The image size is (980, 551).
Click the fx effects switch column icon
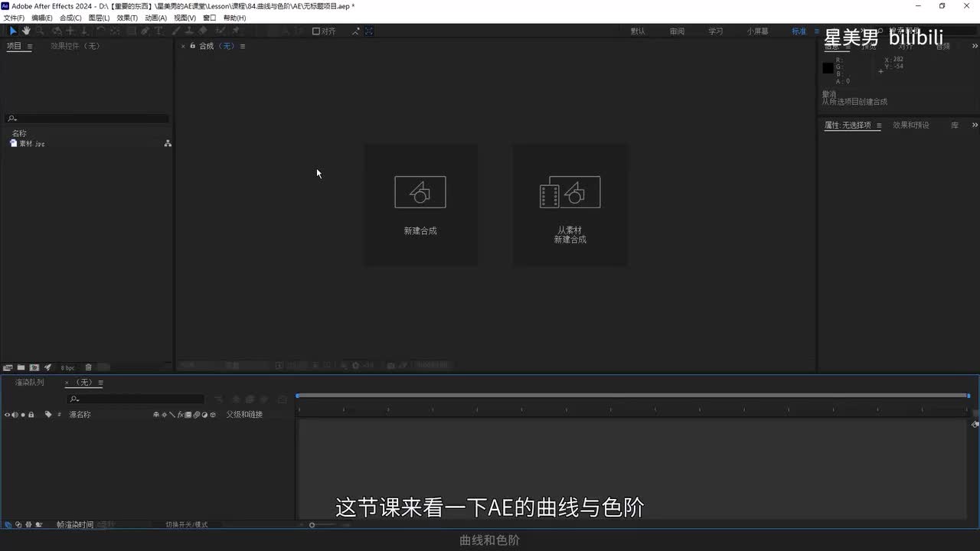[180, 415]
